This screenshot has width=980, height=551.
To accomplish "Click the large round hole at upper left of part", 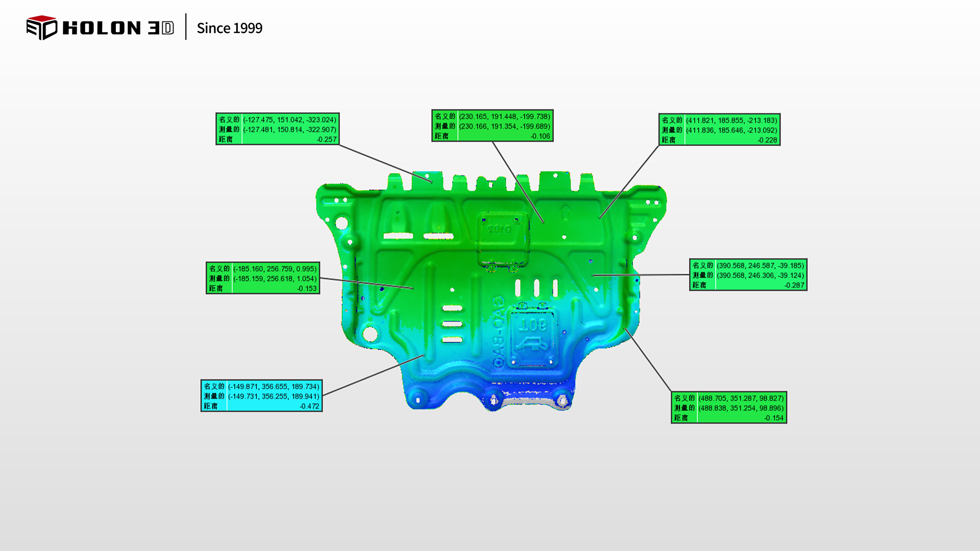I will click(341, 223).
